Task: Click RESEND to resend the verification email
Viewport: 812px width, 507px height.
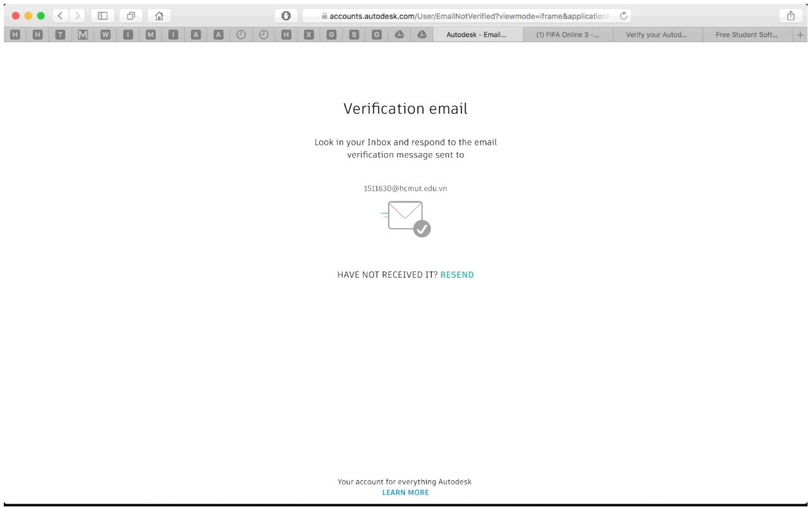Action: click(x=456, y=274)
